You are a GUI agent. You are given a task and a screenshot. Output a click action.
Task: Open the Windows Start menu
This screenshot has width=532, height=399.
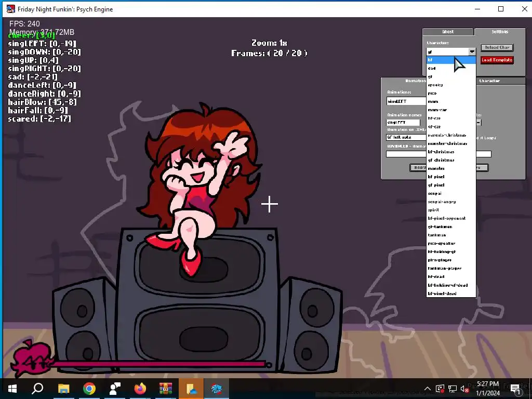12,389
